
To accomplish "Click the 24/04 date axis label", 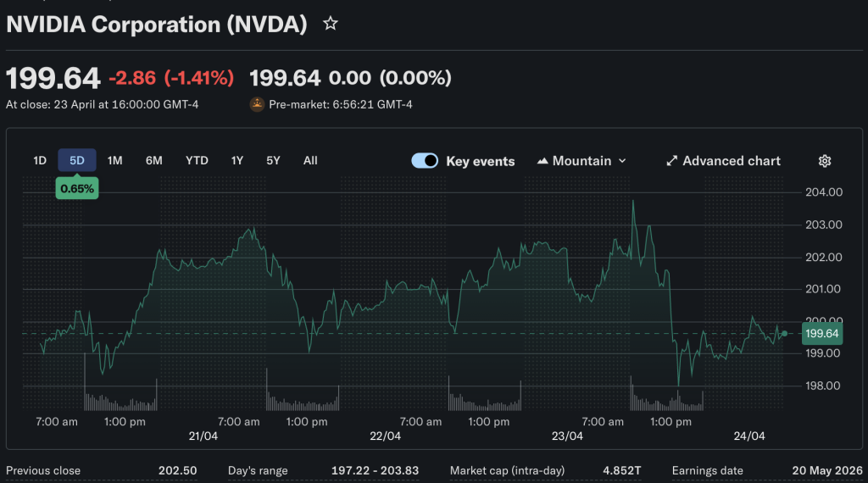I will pyautogui.click(x=749, y=436).
